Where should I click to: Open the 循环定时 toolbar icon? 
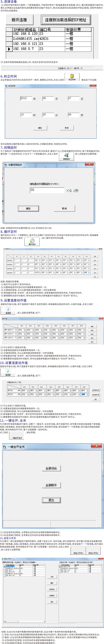coord(32,242)
